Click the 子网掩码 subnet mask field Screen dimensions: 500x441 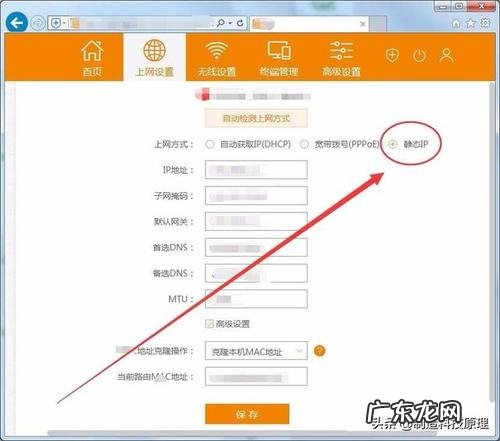click(256, 195)
